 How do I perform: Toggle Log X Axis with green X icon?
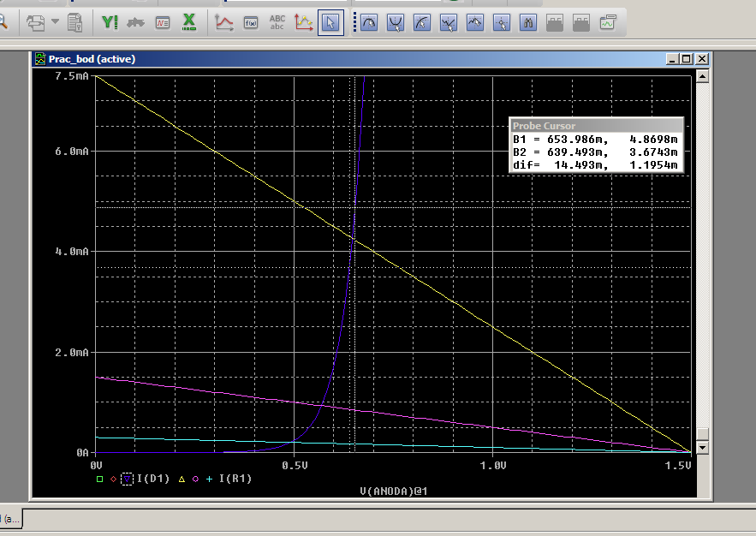189,22
